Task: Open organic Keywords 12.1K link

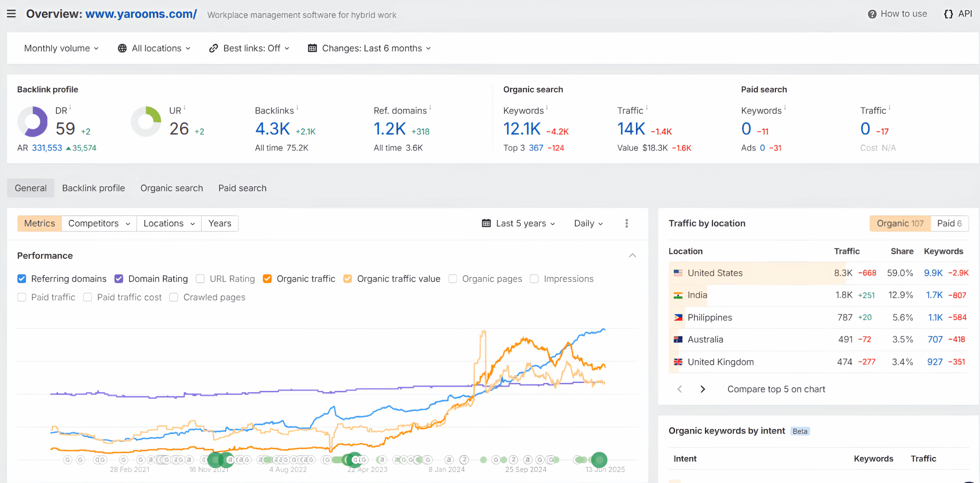Action: (522, 128)
